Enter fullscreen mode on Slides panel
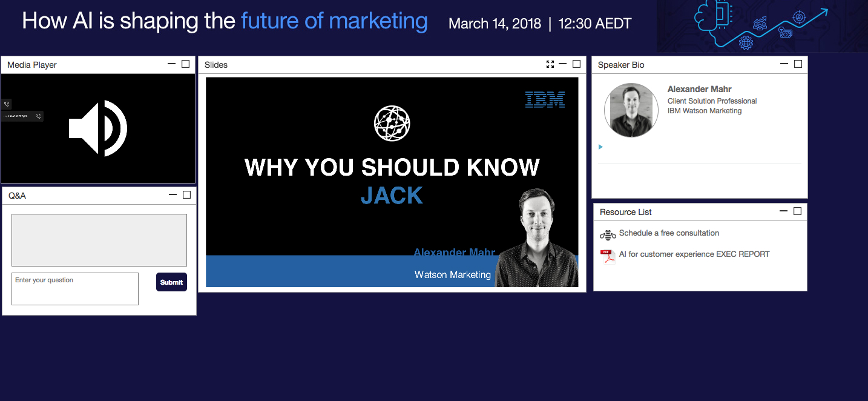Viewport: 868px width, 401px height. [x=550, y=64]
